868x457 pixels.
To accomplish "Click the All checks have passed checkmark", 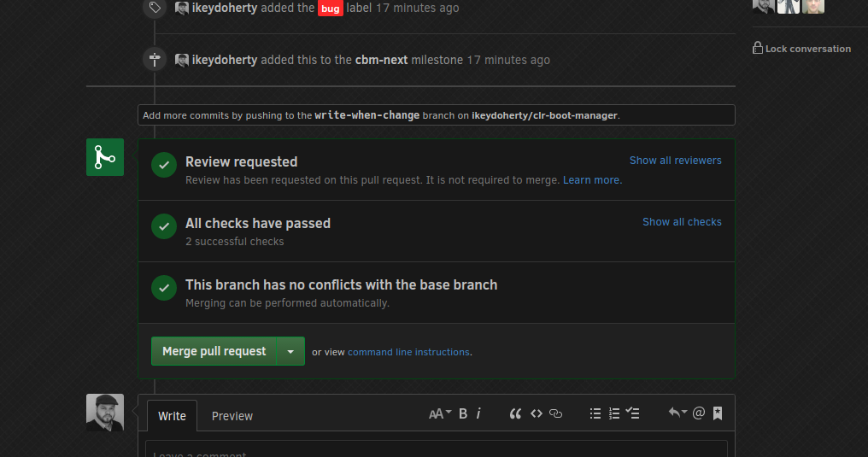I will [x=164, y=226].
